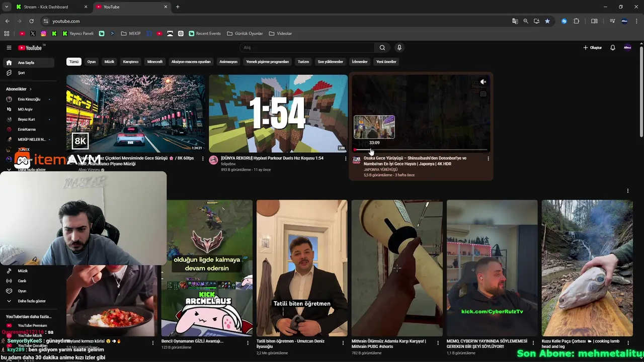This screenshot has height=362, width=644.
Task: Open reading mode side panel icon
Action: coord(594,21)
